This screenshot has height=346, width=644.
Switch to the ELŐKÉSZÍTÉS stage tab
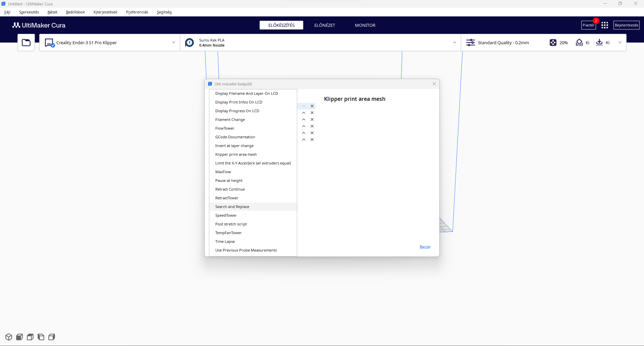click(281, 25)
